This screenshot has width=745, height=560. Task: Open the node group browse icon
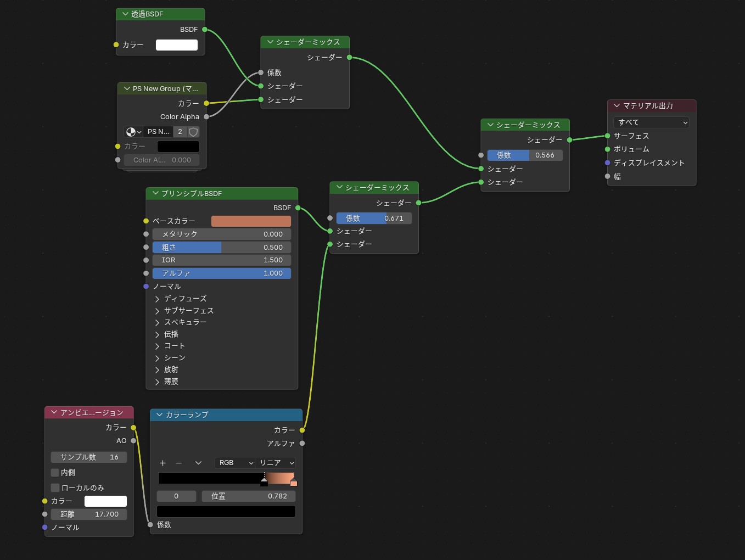tap(133, 132)
